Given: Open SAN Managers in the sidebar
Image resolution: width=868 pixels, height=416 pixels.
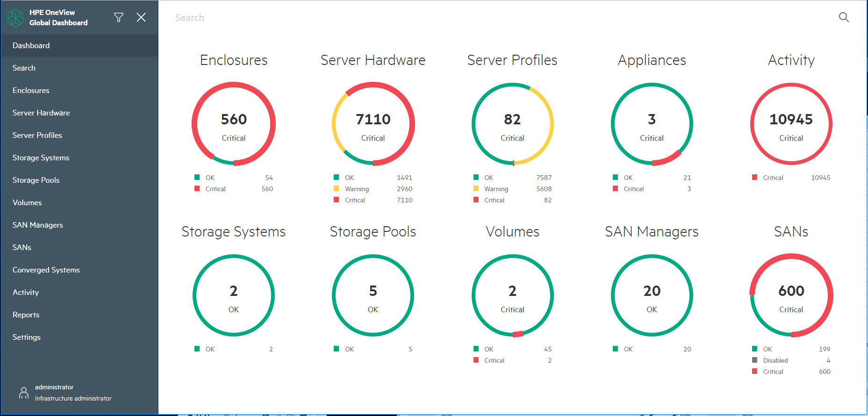Looking at the screenshot, I should point(80,225).
